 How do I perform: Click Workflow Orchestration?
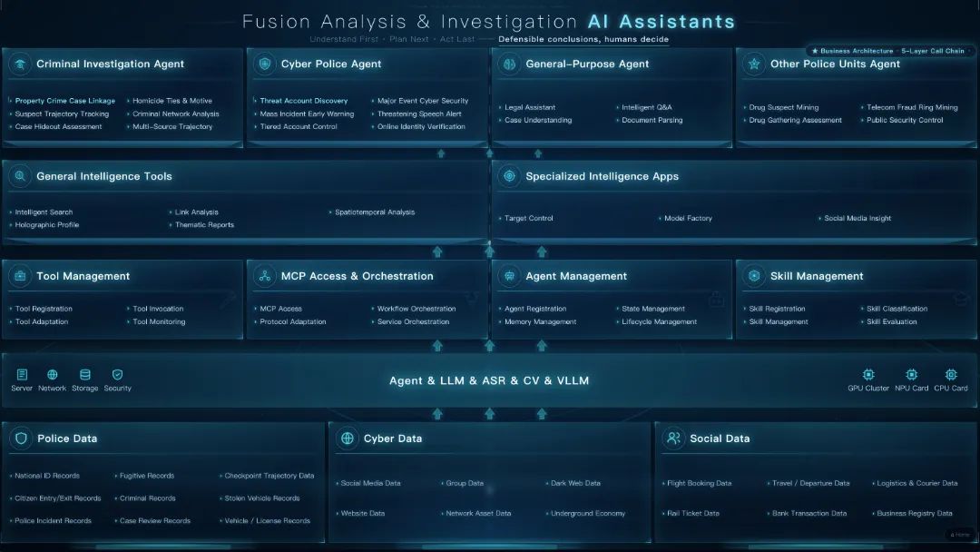416,309
